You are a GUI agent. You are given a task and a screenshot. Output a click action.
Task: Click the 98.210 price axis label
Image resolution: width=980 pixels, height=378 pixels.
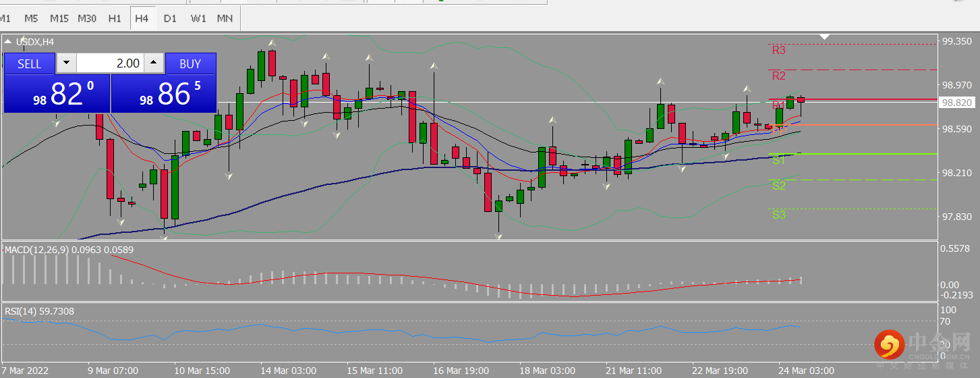click(957, 173)
